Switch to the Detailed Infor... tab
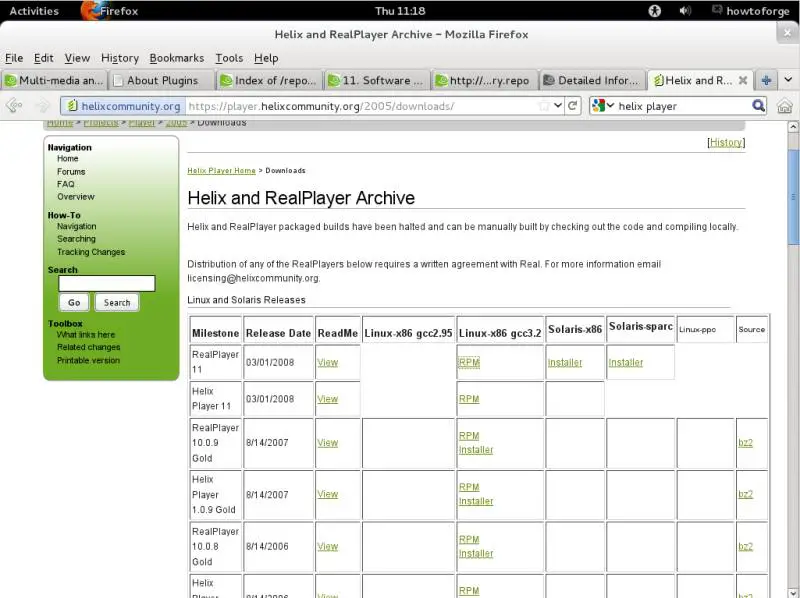The height and width of the screenshot is (598, 800). (591, 80)
